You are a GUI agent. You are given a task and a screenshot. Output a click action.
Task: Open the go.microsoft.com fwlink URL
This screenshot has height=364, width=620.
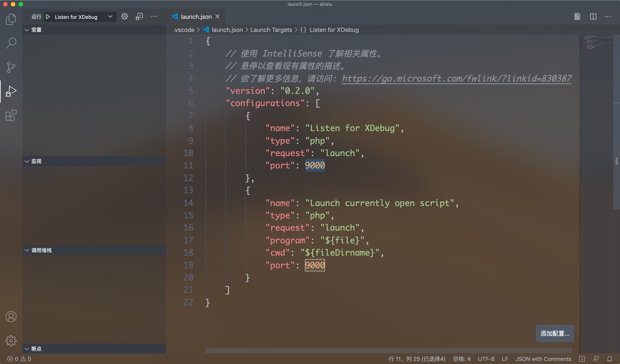(x=456, y=78)
